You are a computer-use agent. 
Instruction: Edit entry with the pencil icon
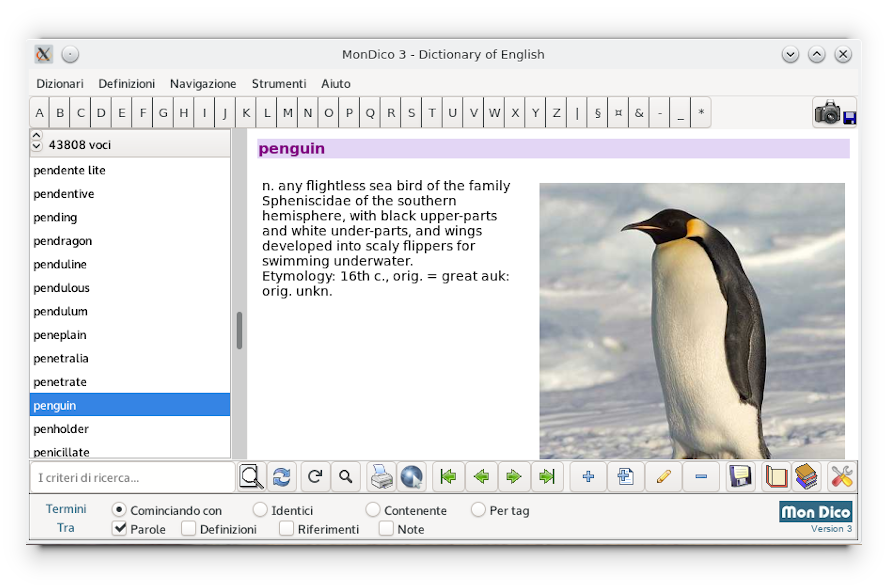[663, 477]
